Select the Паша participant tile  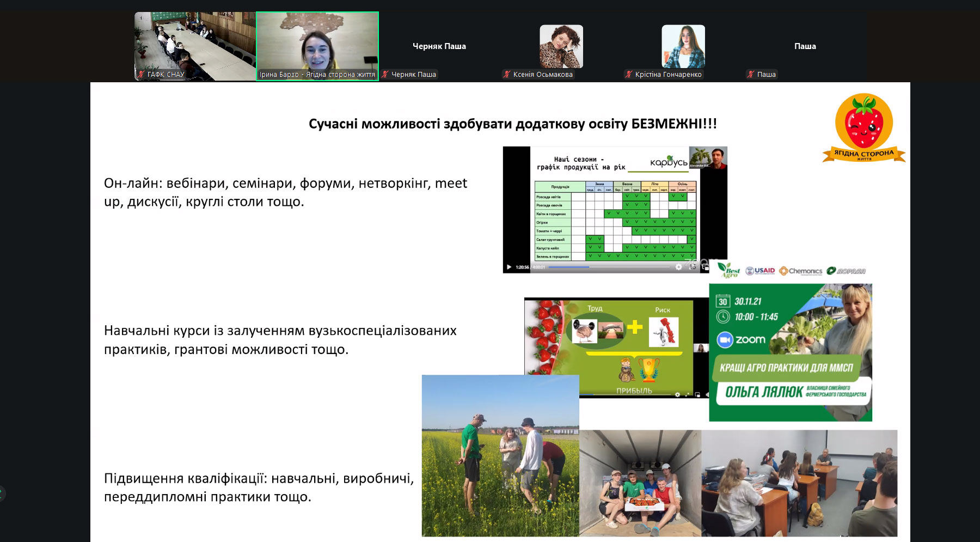pyautogui.click(x=805, y=46)
